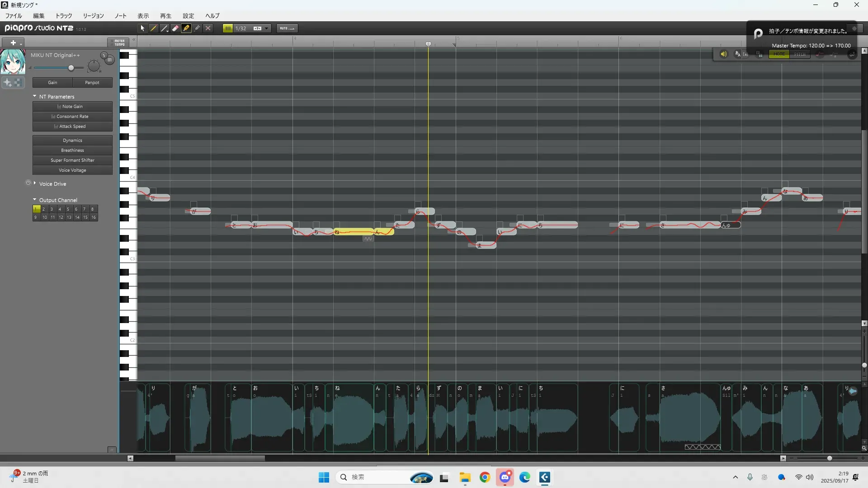The image size is (868, 488).
Task: Click the speaker note-preview icon
Action: (x=723, y=54)
